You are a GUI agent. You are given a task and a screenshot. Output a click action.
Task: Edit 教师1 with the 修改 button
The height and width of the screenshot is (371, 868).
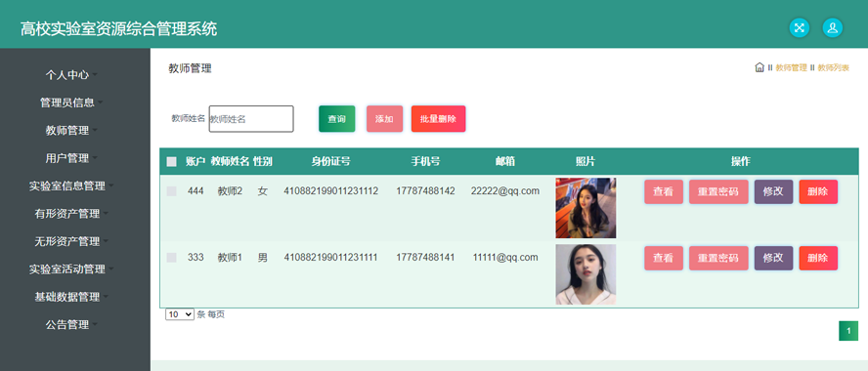pyautogui.click(x=773, y=258)
